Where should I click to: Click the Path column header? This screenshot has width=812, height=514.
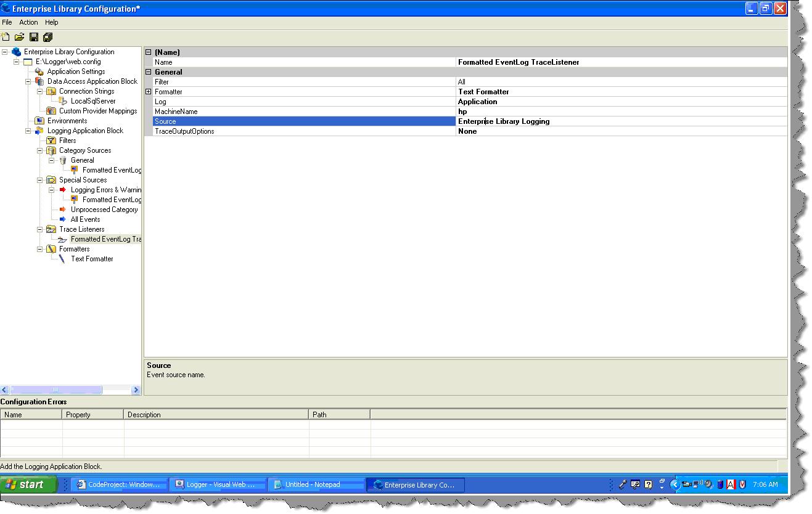[339, 415]
